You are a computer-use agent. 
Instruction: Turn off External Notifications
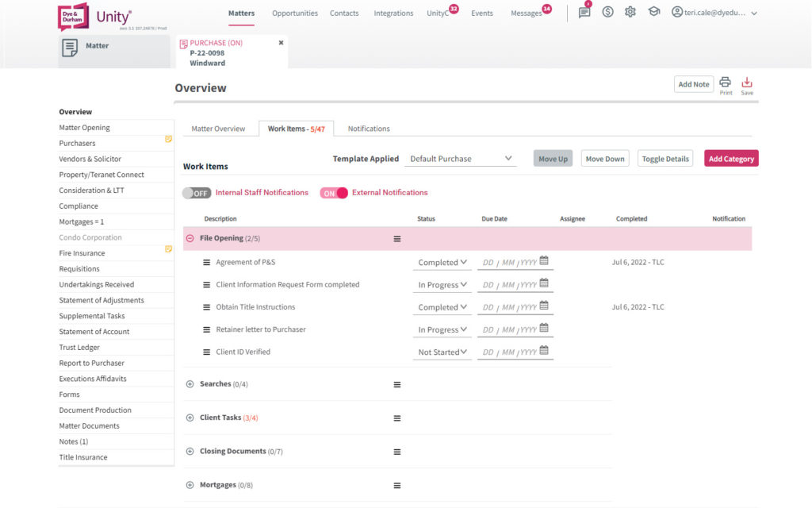tap(333, 192)
